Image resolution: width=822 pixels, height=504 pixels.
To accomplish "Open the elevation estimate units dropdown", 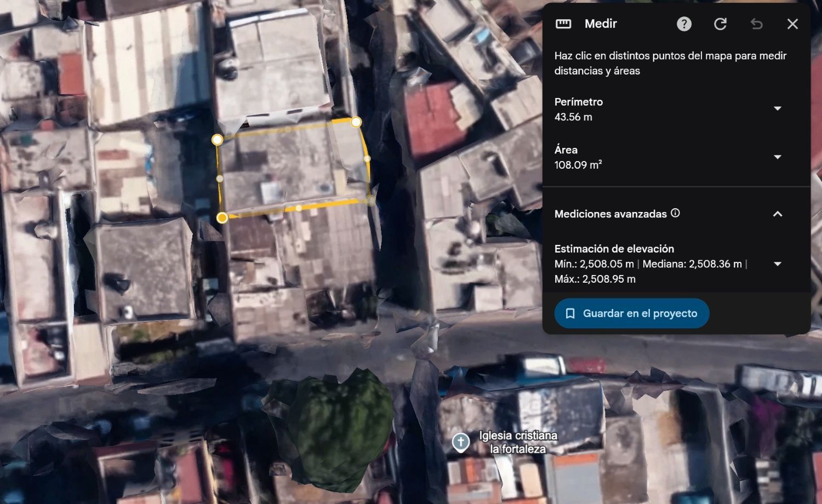I will click(777, 264).
